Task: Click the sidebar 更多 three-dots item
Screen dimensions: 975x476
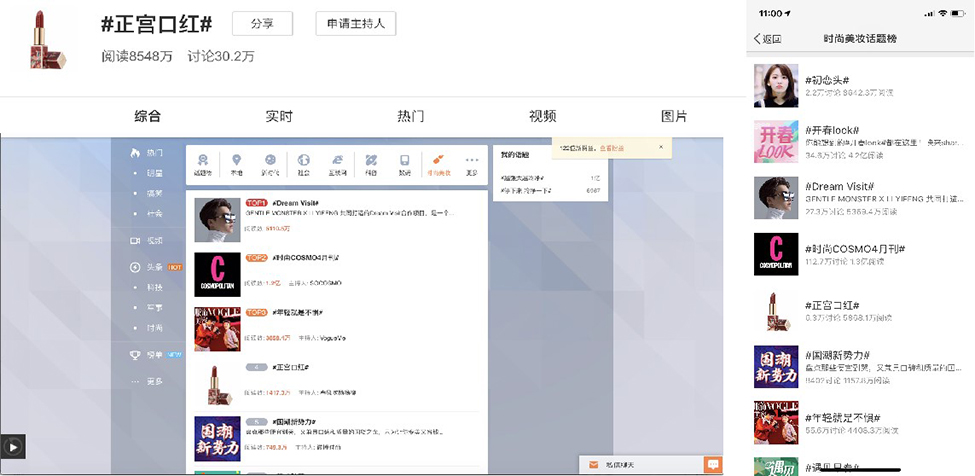Action: pos(147,382)
